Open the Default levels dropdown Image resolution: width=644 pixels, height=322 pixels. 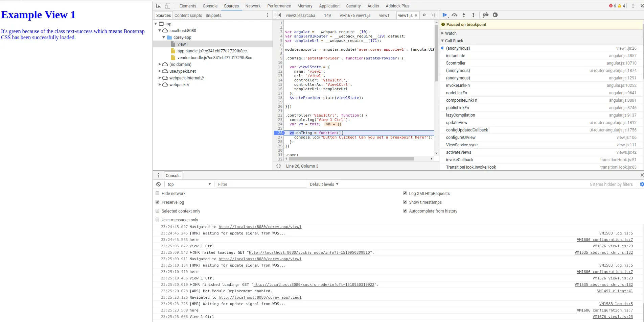pos(324,184)
